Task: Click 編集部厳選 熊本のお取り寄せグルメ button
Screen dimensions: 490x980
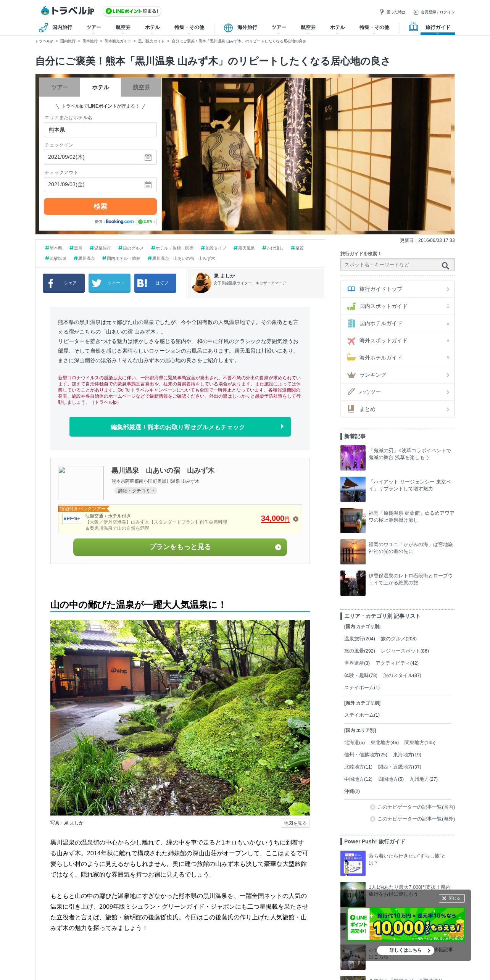Action: click(x=180, y=427)
